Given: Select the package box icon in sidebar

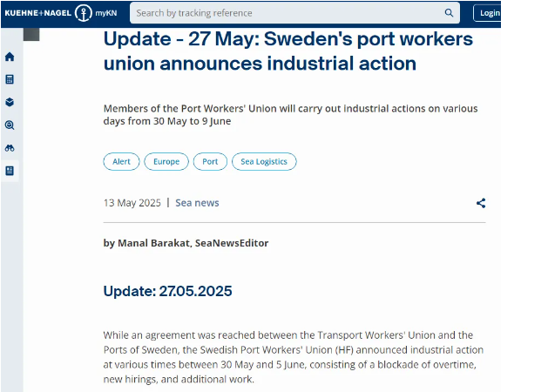Looking at the screenshot, I should (x=10, y=103).
